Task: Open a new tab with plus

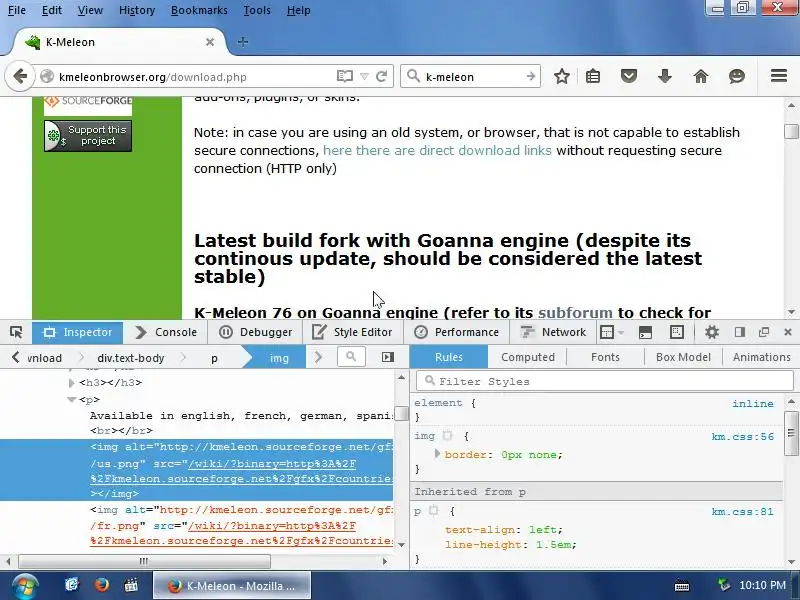Action: pyautogui.click(x=243, y=42)
